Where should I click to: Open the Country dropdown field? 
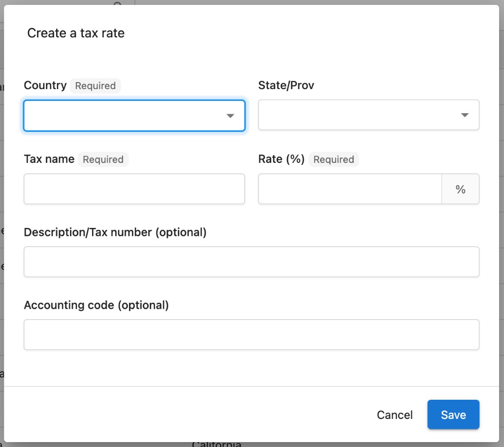click(134, 116)
